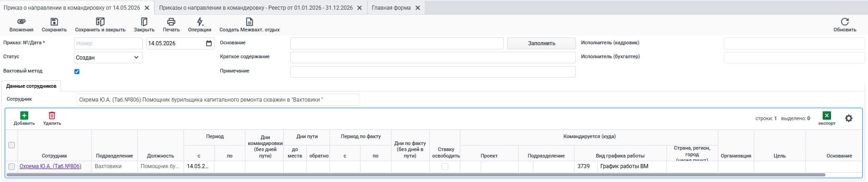Open the Данные сотрудников tab
This screenshot has height=182, width=868.
[x=31, y=86]
